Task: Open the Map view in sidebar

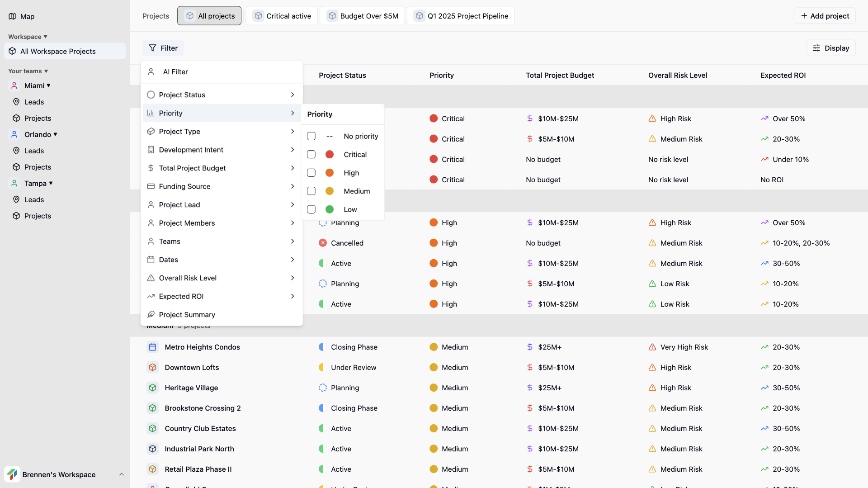Action: 27,16
